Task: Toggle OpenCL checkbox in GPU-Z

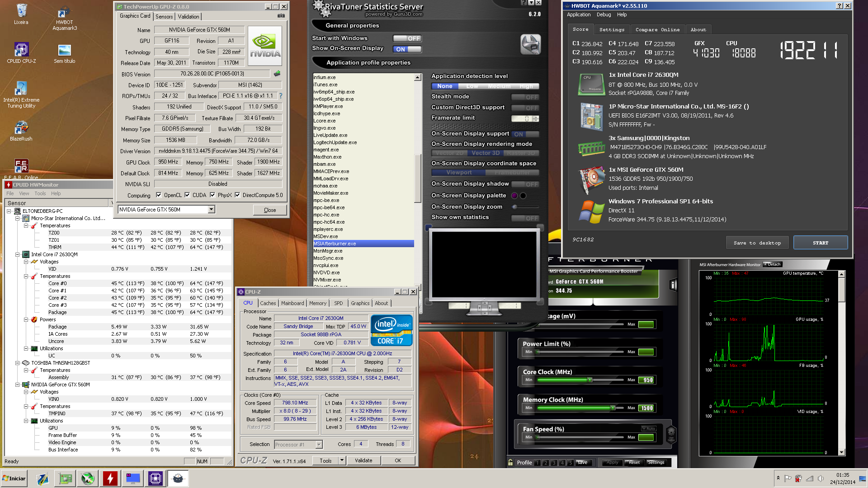Action: [159, 195]
